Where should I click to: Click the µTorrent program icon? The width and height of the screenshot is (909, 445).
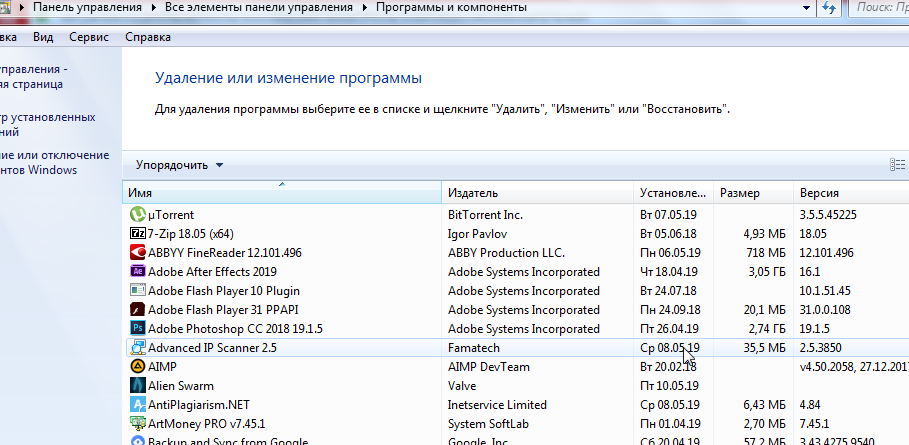pos(137,214)
